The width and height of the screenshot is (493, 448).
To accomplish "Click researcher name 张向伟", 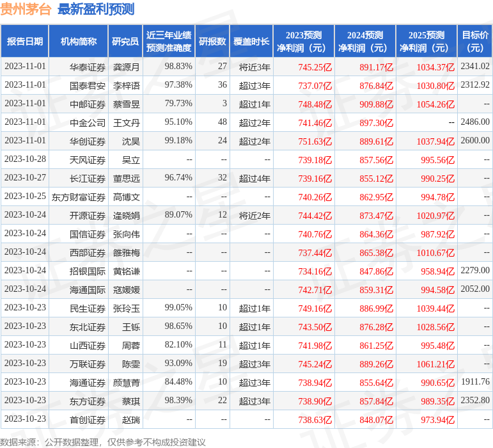I will pos(127,234).
